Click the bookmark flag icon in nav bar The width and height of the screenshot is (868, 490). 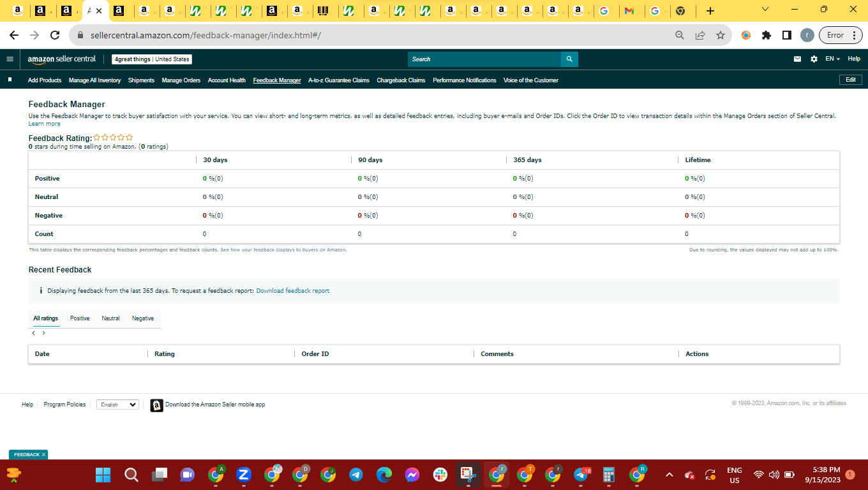(10, 80)
